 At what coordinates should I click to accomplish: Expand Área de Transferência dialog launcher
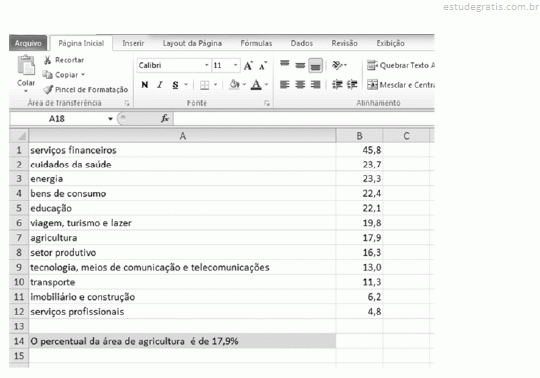[x=127, y=103]
